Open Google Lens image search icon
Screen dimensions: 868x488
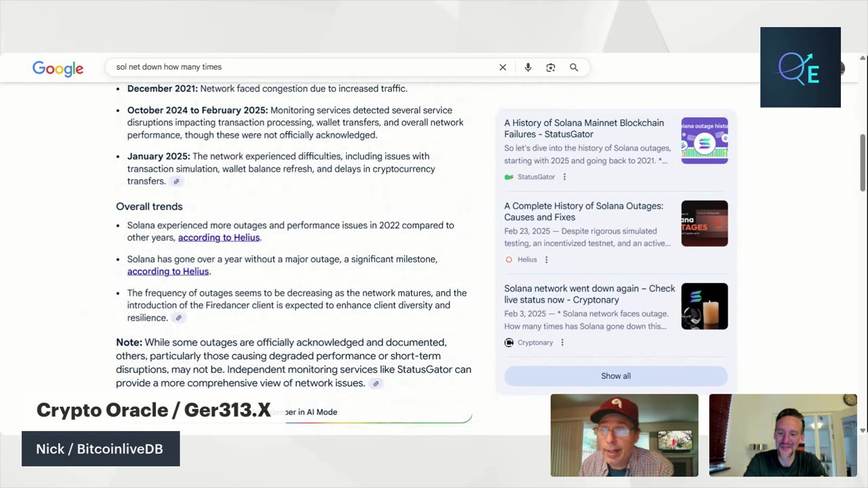point(551,67)
